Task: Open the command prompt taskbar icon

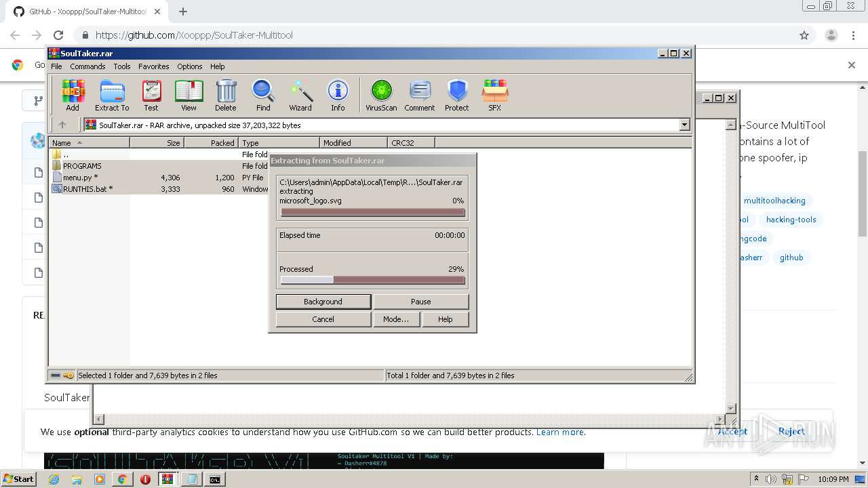Action: [x=214, y=479]
